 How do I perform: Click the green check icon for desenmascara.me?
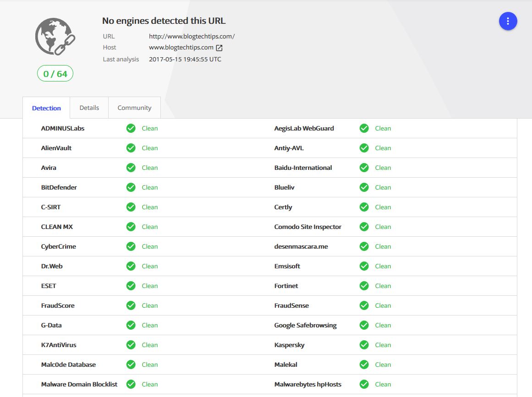[x=364, y=246]
